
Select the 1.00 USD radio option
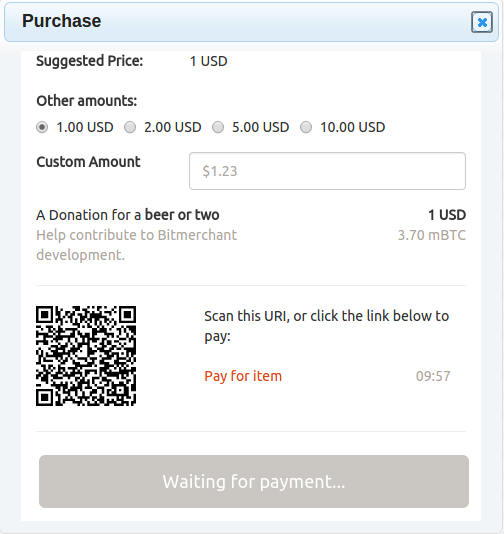coord(42,127)
